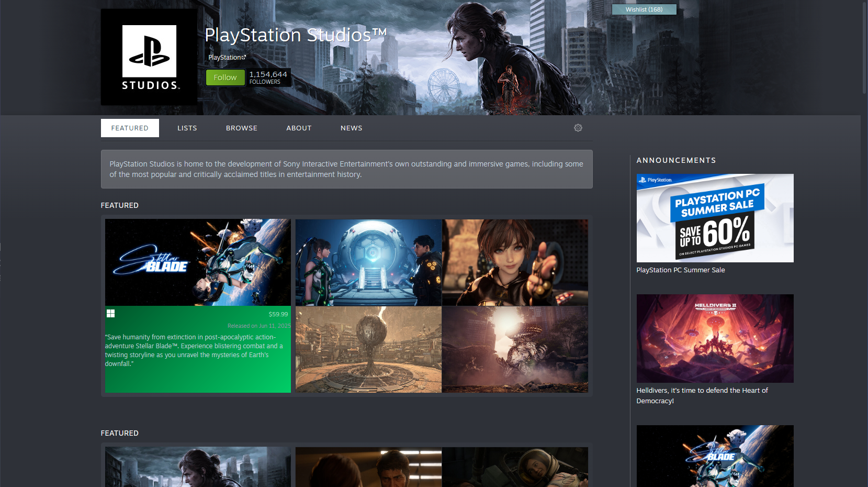The height and width of the screenshot is (487, 868).
Task: Click the Announcements section heading
Action: [676, 160]
